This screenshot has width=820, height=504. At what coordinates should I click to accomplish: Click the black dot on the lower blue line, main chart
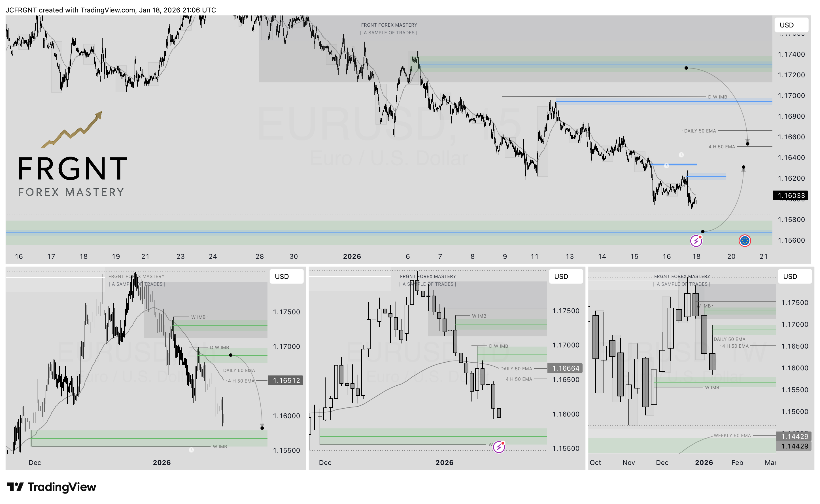pyautogui.click(x=703, y=231)
